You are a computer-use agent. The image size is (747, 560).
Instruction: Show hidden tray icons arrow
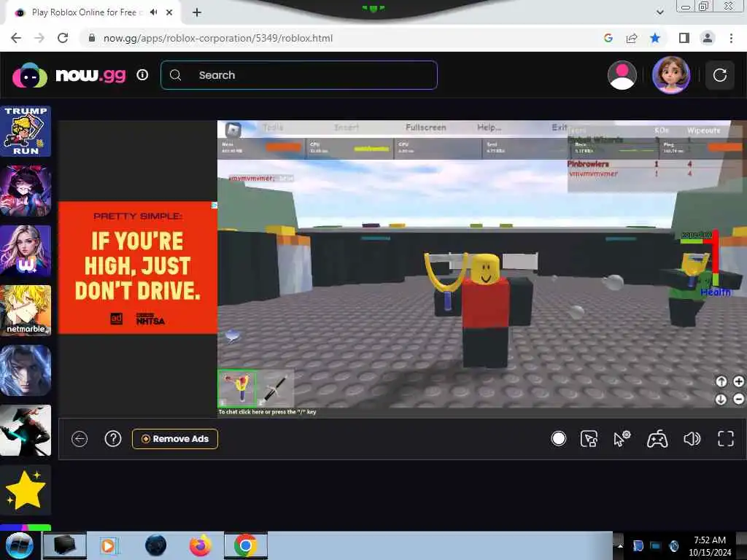point(620,545)
